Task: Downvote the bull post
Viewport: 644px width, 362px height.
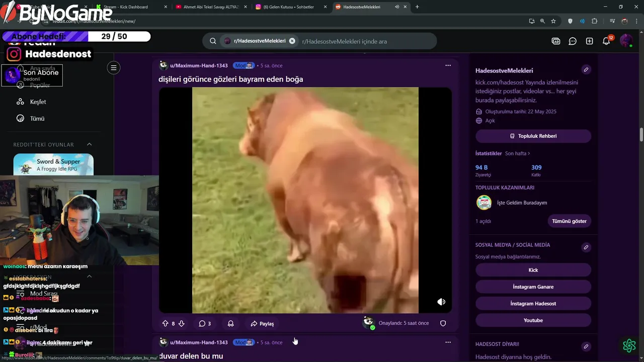Action: point(182,324)
